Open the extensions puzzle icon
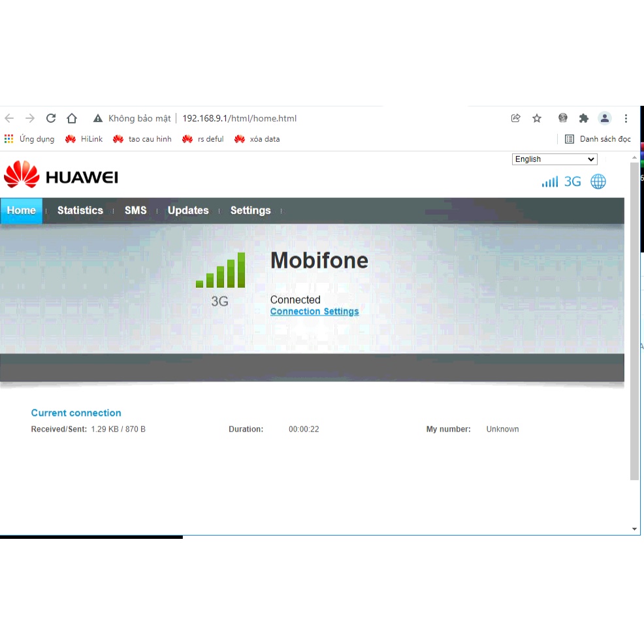Screen dimensions: 644x644 (584, 118)
